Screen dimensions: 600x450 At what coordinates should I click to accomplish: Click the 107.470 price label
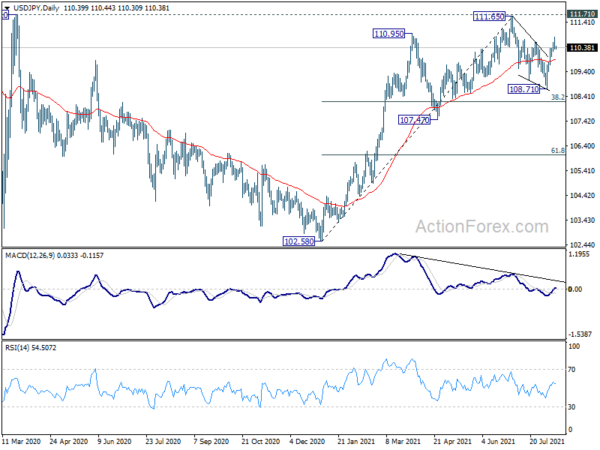[x=414, y=120]
